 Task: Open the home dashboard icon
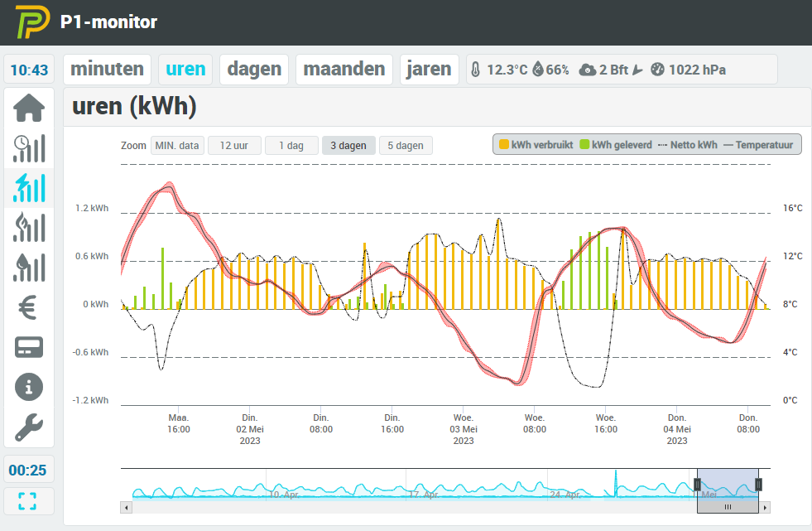point(29,109)
